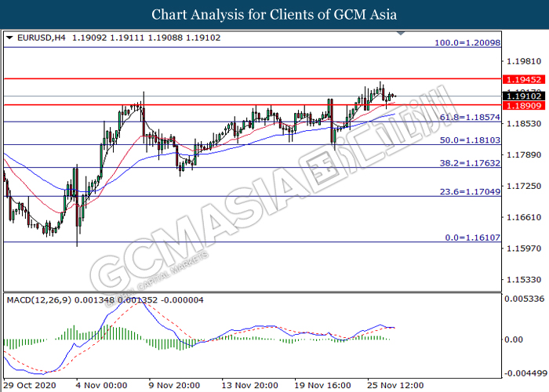This screenshot has width=549, height=392.
Task: Click the black 1.19102 current price tag
Action: pyautogui.click(x=524, y=96)
